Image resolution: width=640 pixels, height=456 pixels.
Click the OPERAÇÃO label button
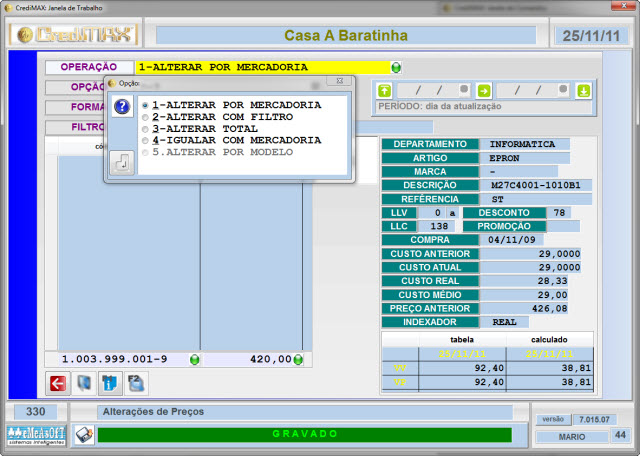click(89, 67)
